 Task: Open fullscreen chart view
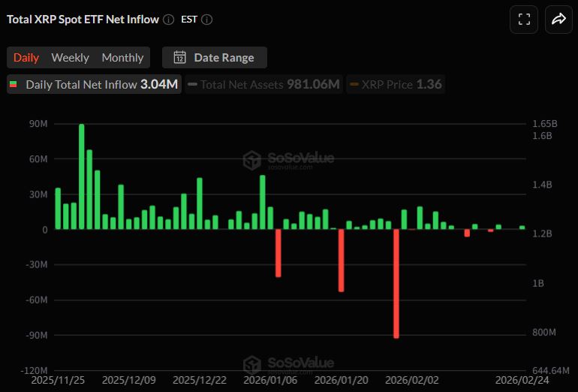coord(524,20)
